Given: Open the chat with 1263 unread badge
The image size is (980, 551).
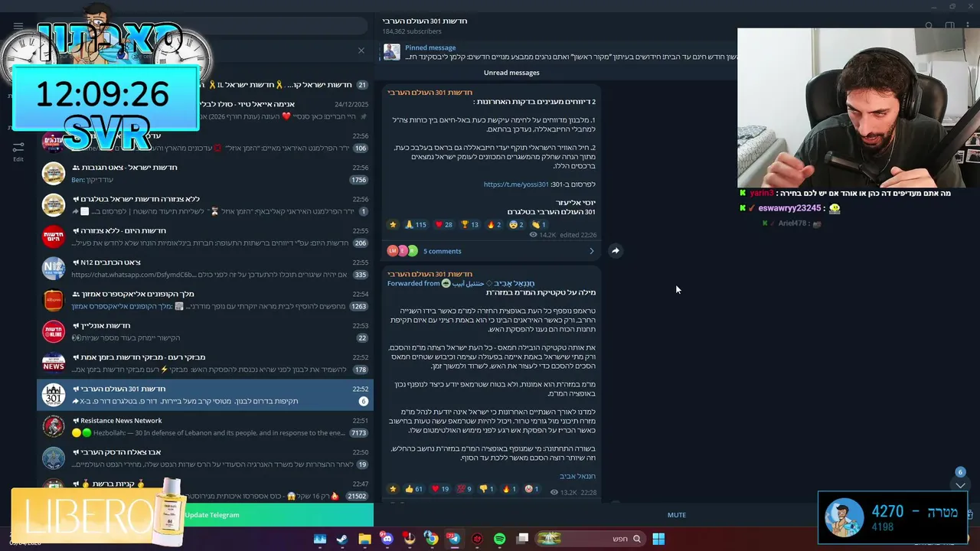Looking at the screenshot, I should pyautogui.click(x=205, y=300).
